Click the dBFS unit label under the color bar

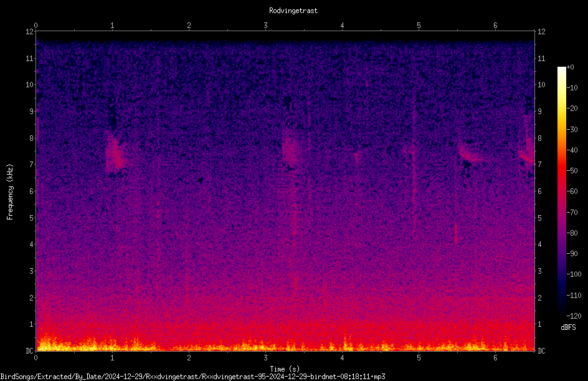pyautogui.click(x=568, y=327)
